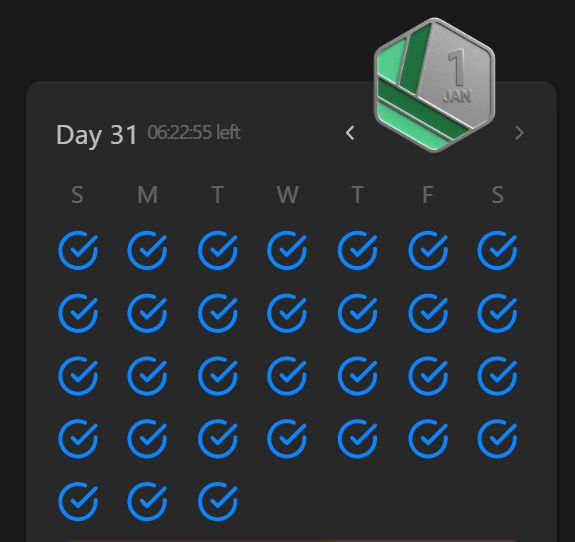Click the F weekday column header
The width and height of the screenshot is (575, 542).
[x=428, y=194]
